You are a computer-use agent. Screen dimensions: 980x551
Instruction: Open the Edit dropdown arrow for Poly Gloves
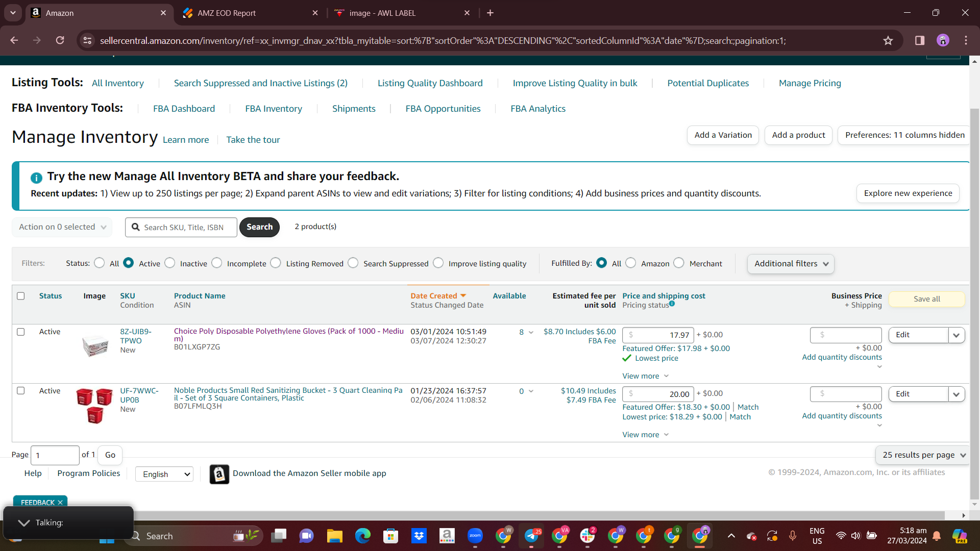957,335
